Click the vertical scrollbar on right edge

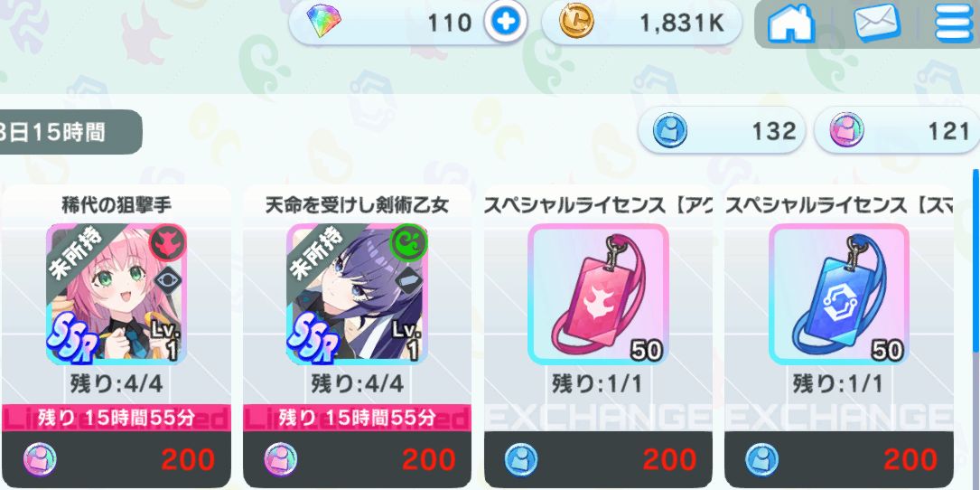975,263
